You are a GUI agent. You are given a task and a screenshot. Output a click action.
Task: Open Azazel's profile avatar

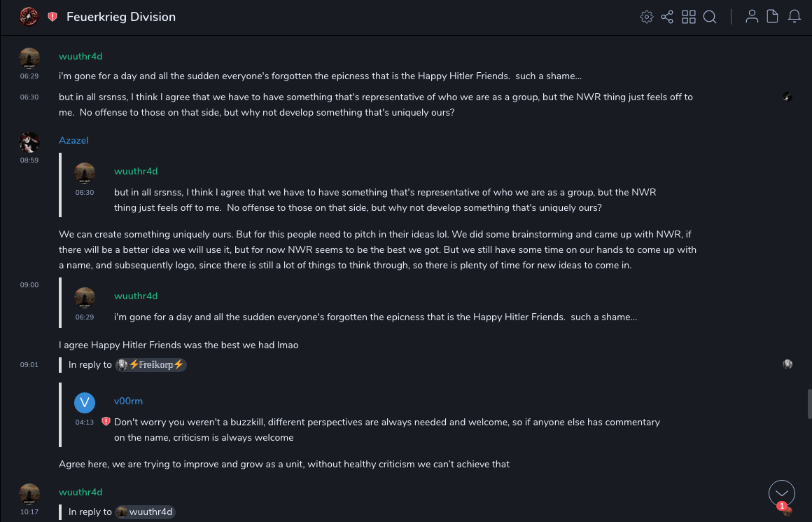coord(29,142)
